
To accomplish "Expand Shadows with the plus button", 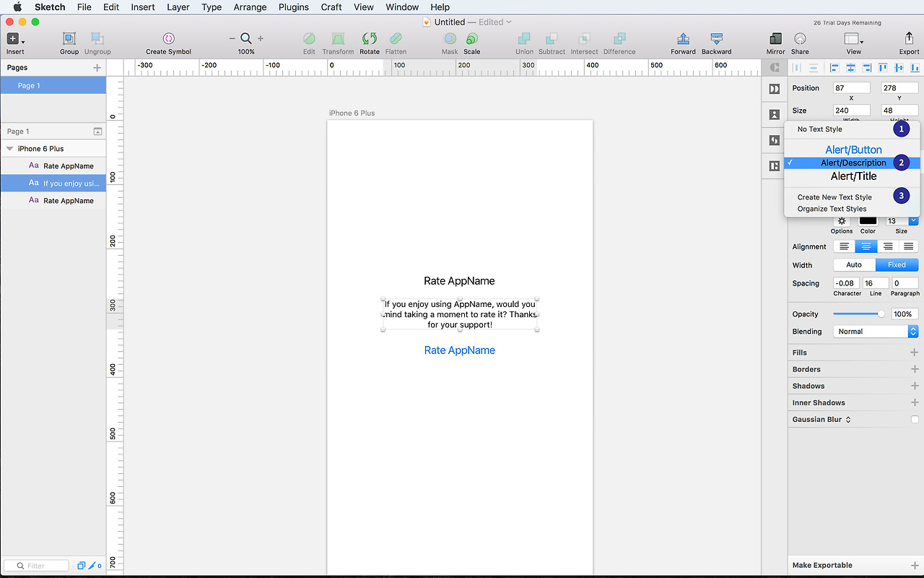I will click(915, 386).
